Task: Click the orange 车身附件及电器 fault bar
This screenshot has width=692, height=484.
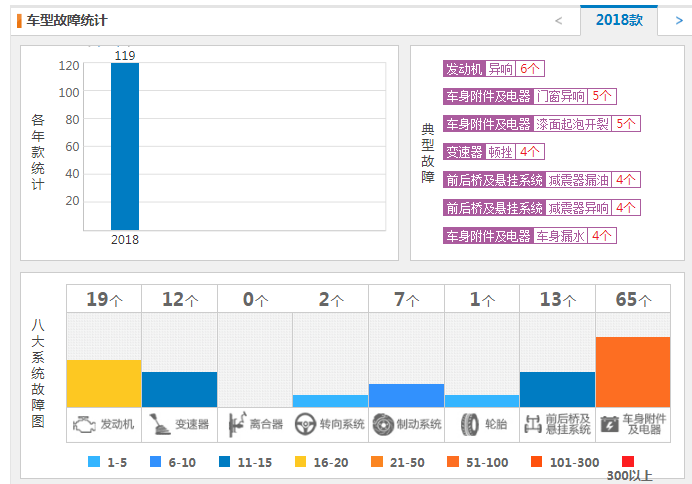Action: click(633, 372)
